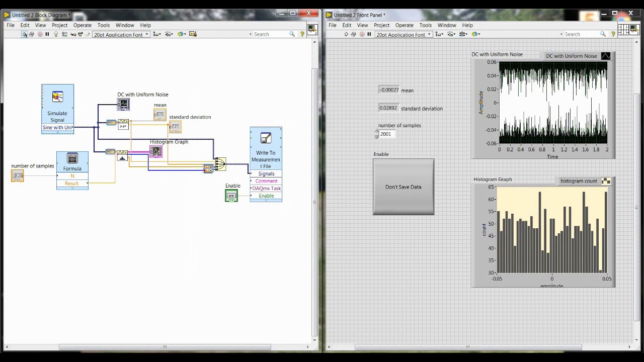644x362 pixels.
Task: Select the standard deviation indicator terminal
Action: coord(175,127)
